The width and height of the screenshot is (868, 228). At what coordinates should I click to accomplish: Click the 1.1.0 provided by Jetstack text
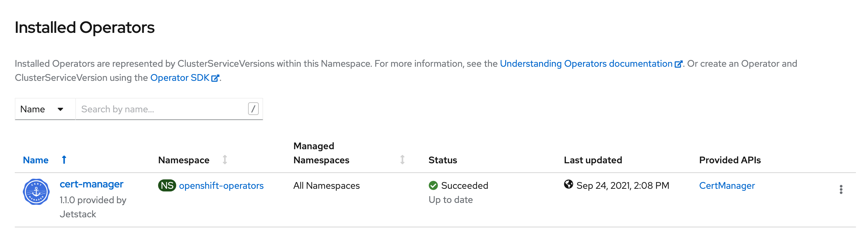pyautogui.click(x=93, y=207)
